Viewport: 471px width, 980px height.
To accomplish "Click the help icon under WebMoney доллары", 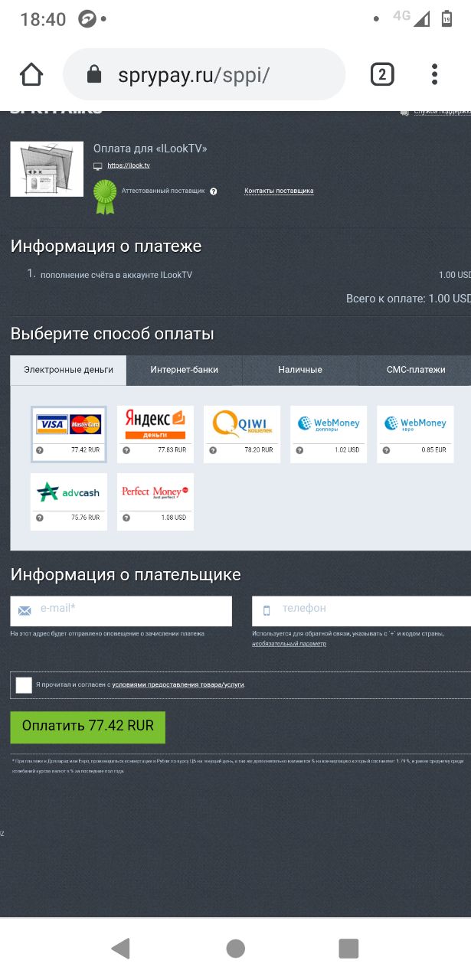I will [299, 450].
